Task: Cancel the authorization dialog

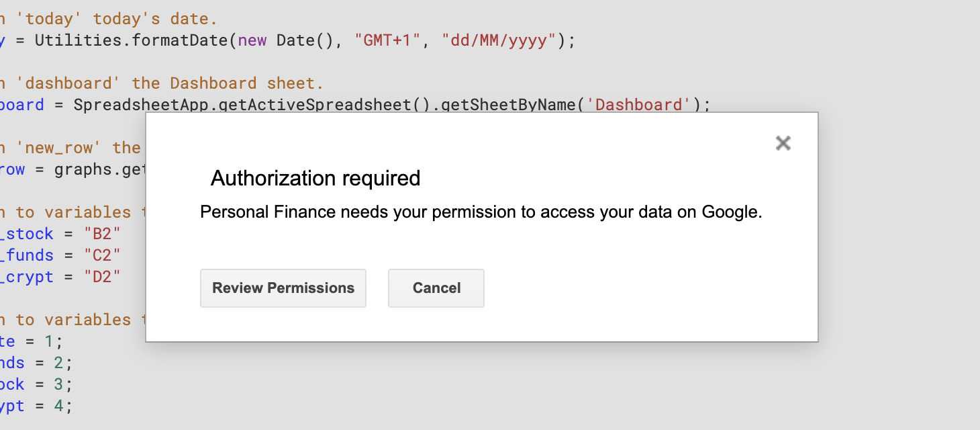Action: click(436, 288)
